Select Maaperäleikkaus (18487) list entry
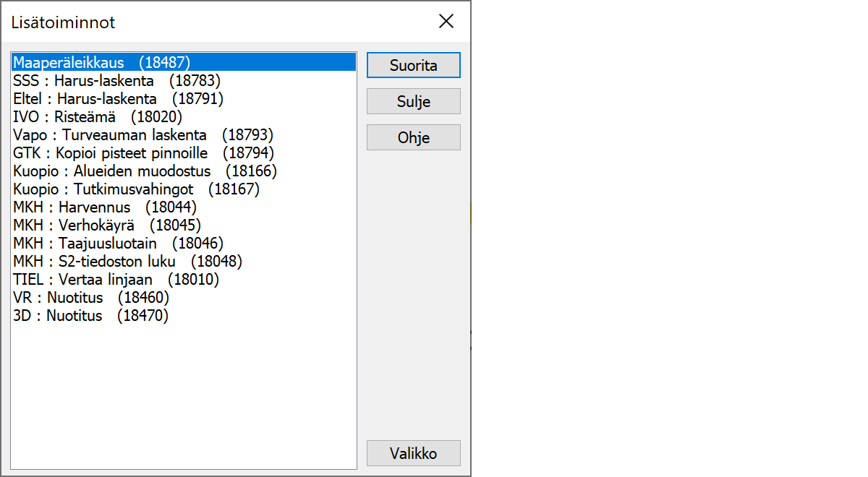Screen dimensions: 868x477 click(101, 63)
